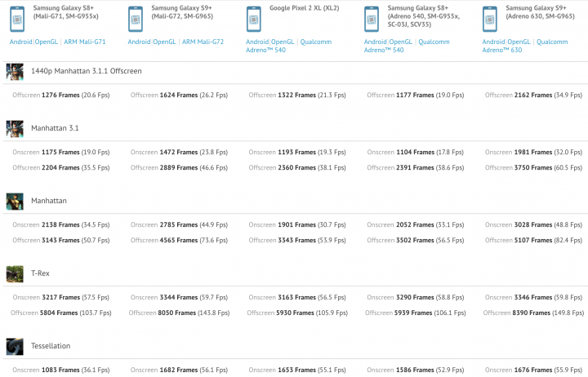Open the Tessellation test thumbnail image
Image resolution: width=588 pixels, height=377 pixels.
pyautogui.click(x=15, y=347)
